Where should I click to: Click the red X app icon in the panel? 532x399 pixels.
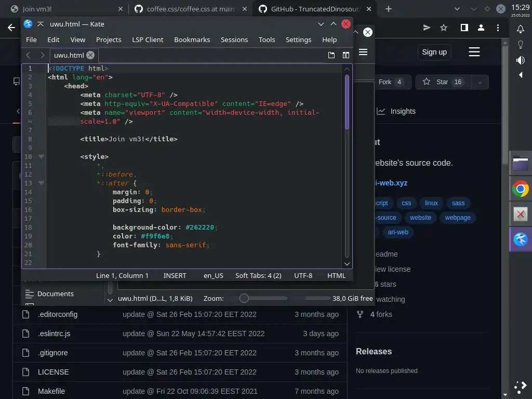pyautogui.click(x=521, y=214)
